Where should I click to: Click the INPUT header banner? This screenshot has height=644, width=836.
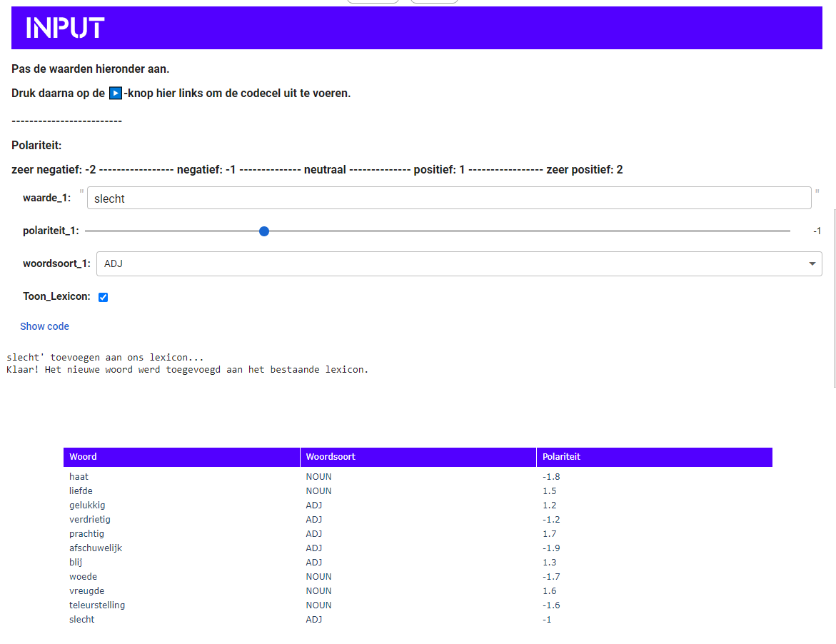tap(417, 28)
